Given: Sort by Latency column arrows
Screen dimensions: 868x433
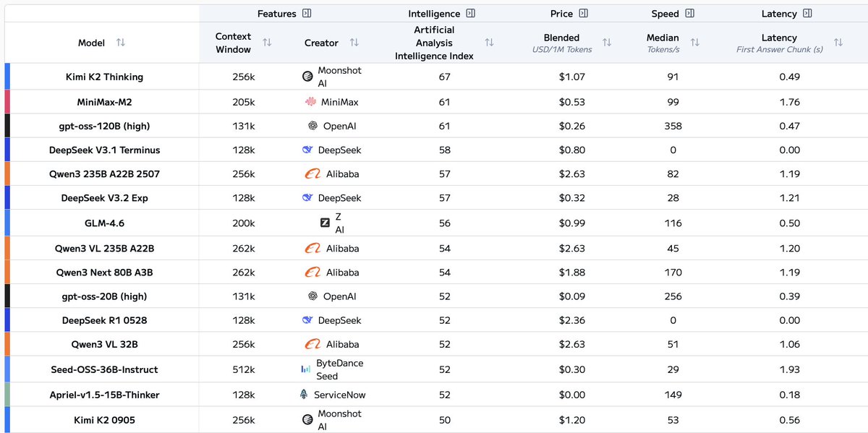Looking at the screenshot, I should click(x=838, y=43).
